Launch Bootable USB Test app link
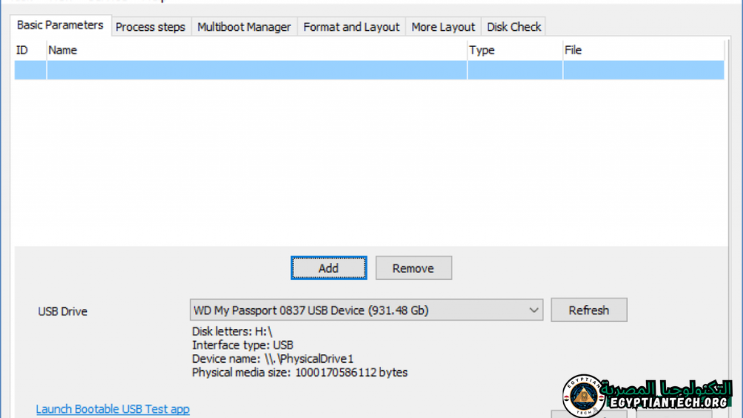 112,409
